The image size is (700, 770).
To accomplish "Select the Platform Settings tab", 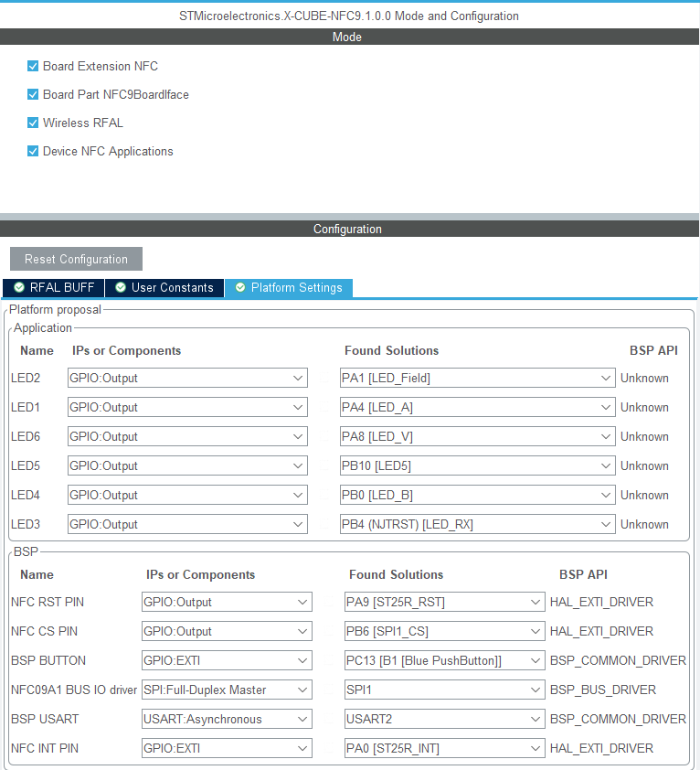I will point(289,288).
